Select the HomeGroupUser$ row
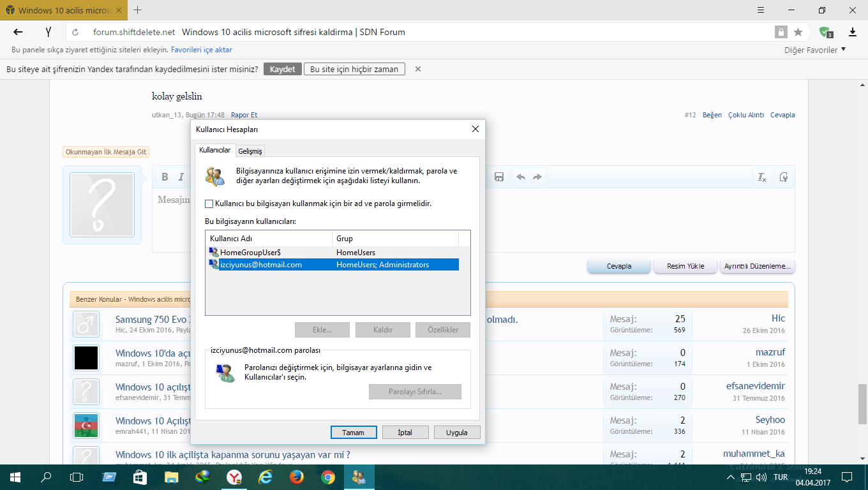 click(333, 253)
